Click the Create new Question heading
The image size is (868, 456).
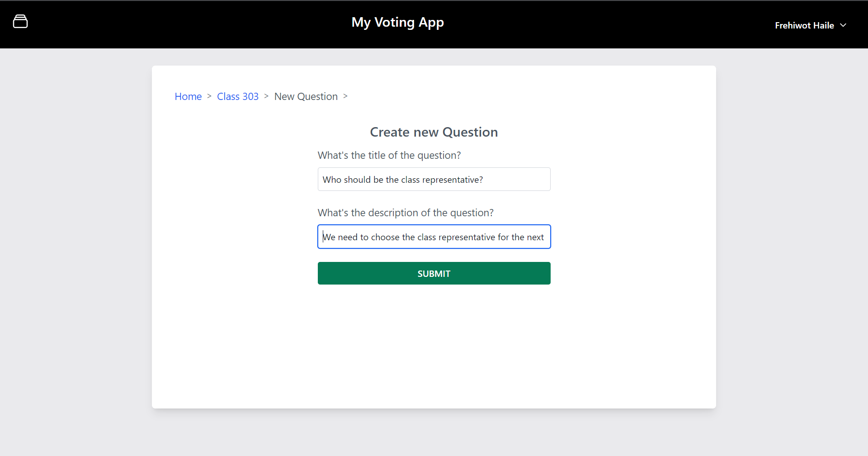pyautogui.click(x=434, y=132)
